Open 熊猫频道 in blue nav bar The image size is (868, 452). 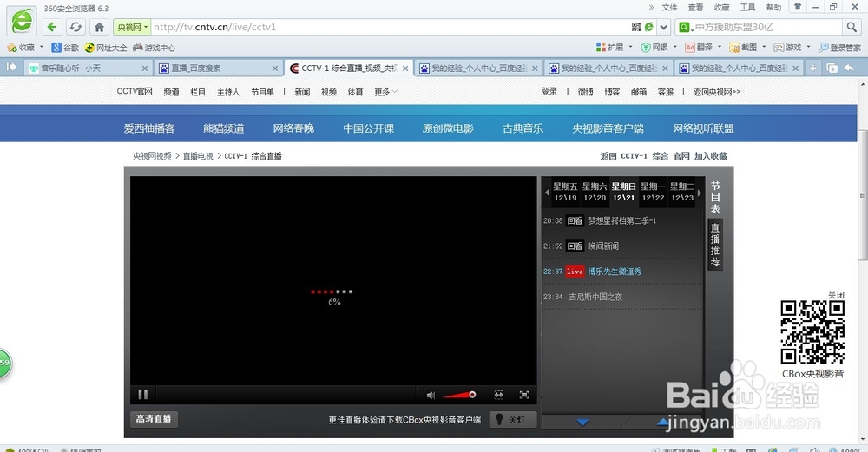(224, 128)
